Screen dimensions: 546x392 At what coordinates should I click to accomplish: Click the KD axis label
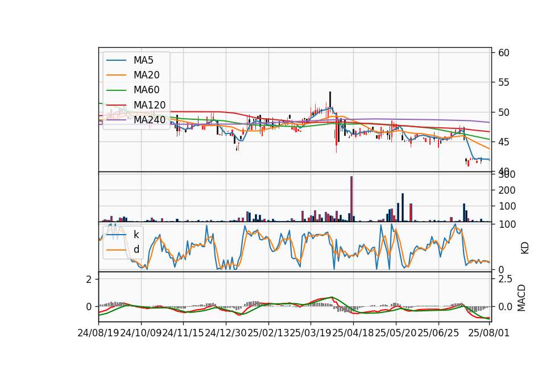(x=525, y=248)
